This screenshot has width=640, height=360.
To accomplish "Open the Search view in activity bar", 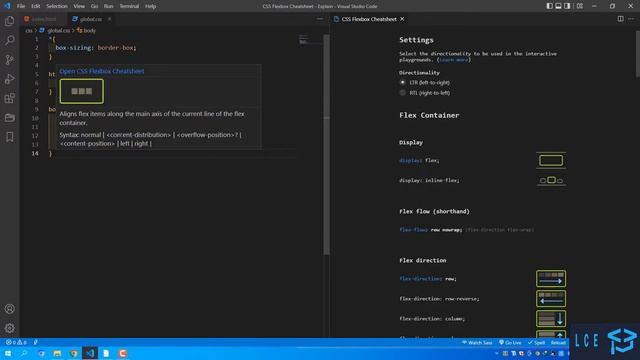I will tap(9, 40).
